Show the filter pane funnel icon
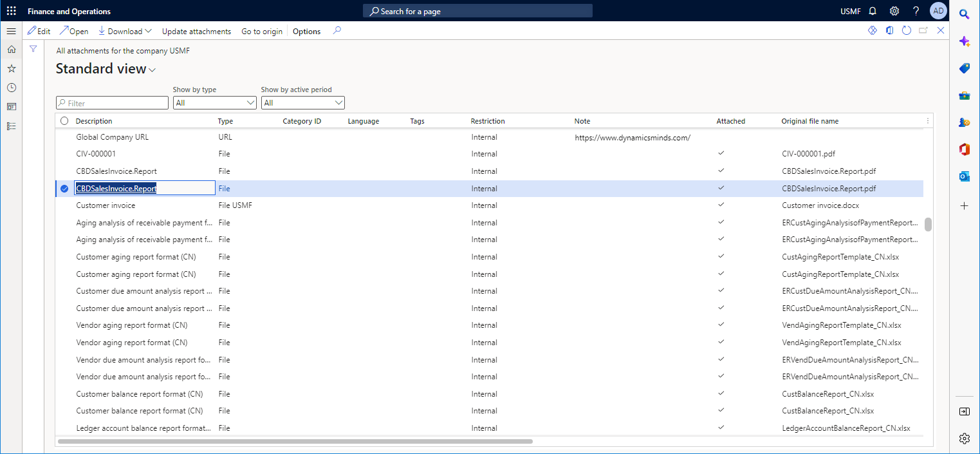 (x=33, y=49)
